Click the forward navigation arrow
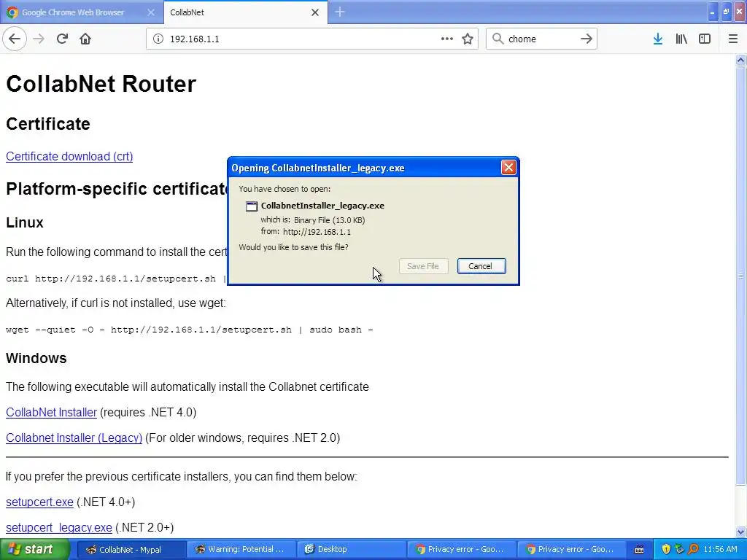Screen dimensions: 747x560 (39, 39)
